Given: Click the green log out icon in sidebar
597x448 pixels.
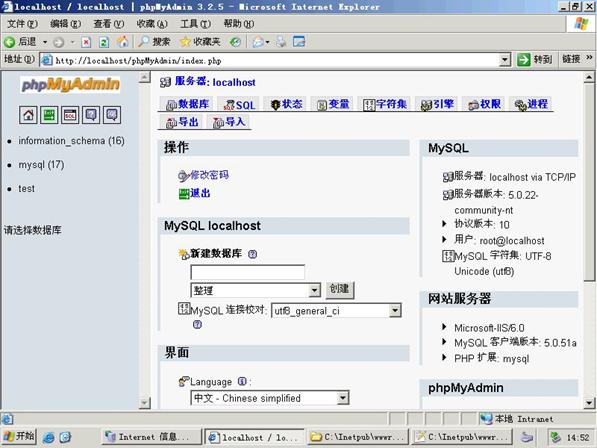Looking at the screenshot, I should [49, 115].
